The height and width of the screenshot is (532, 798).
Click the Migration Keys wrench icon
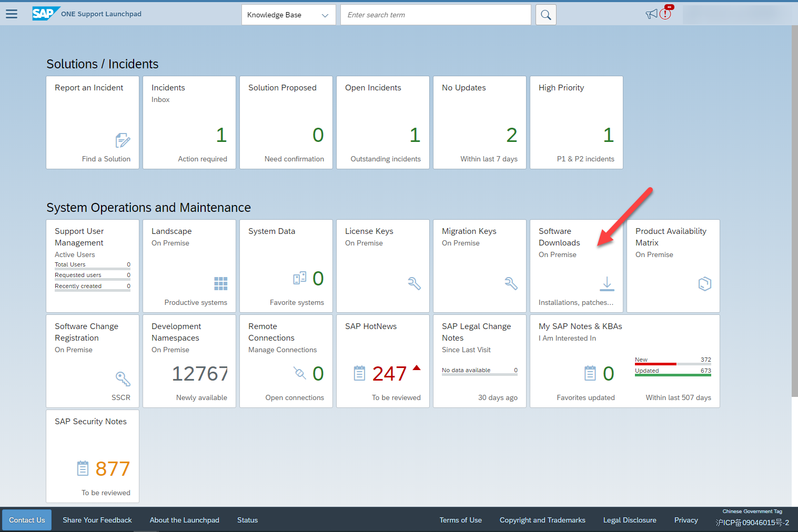click(x=511, y=284)
